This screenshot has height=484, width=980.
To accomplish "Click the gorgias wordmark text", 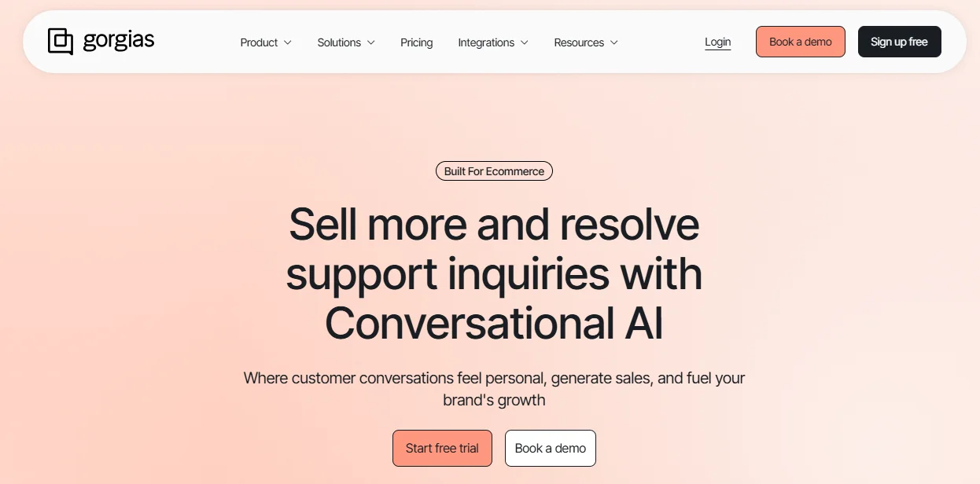I will point(119,42).
